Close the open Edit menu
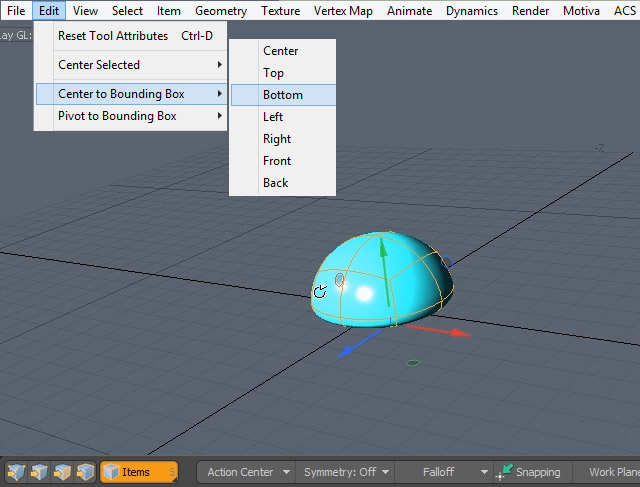This screenshot has height=487, width=640. click(49, 11)
